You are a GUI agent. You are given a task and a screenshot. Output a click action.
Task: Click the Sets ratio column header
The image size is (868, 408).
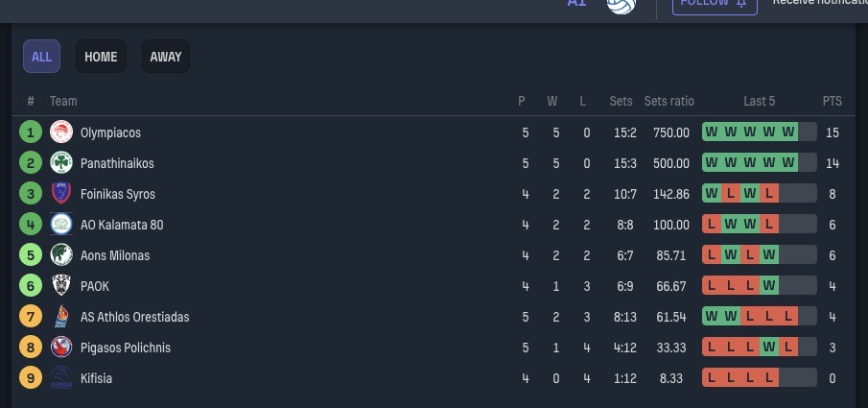pos(669,102)
